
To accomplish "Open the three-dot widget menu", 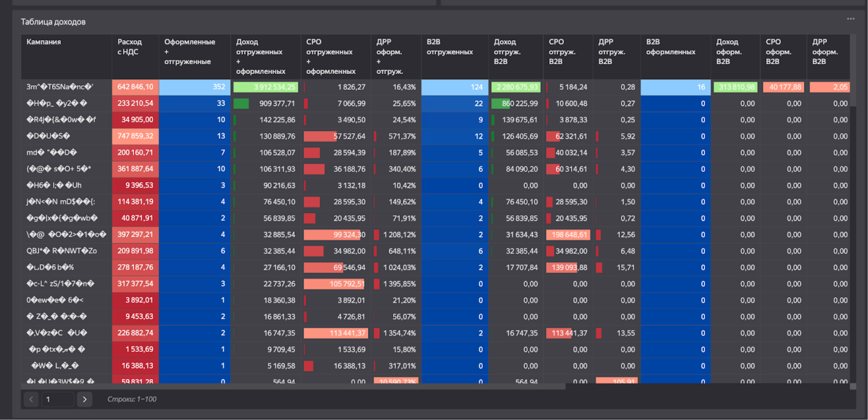I will coord(850,19).
